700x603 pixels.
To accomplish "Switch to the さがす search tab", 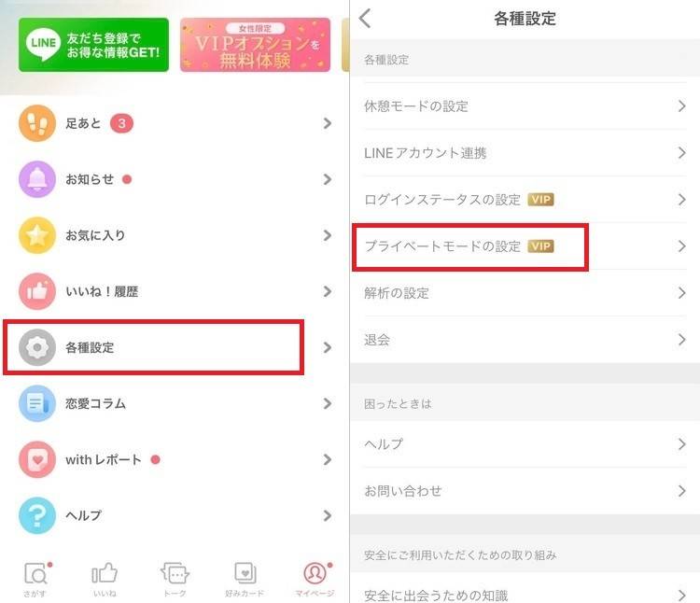I will (35, 580).
